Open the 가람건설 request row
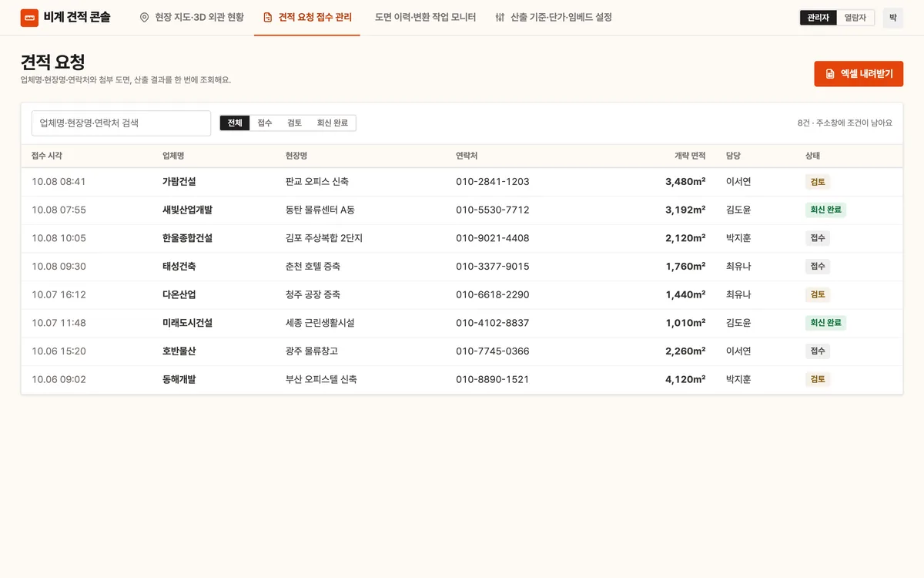 tap(462, 182)
